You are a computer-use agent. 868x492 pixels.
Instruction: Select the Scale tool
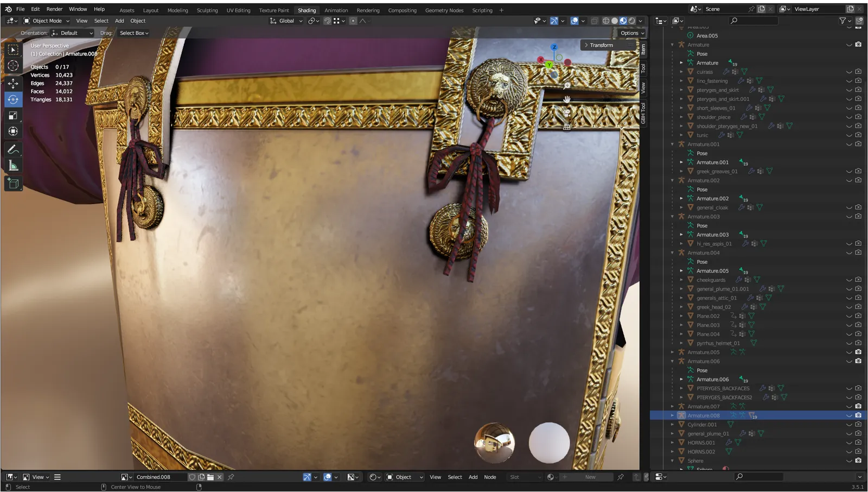tap(13, 116)
